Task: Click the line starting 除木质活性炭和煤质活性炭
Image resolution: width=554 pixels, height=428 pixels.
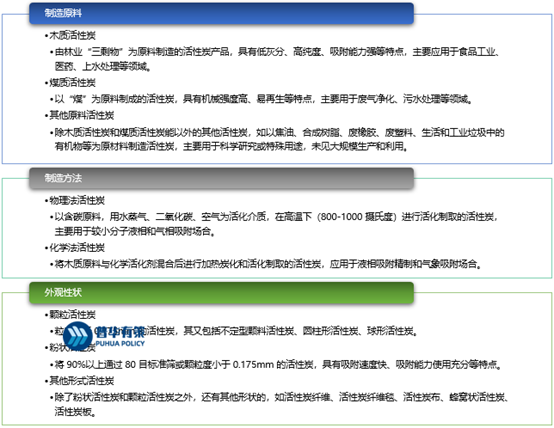Action: (x=279, y=133)
